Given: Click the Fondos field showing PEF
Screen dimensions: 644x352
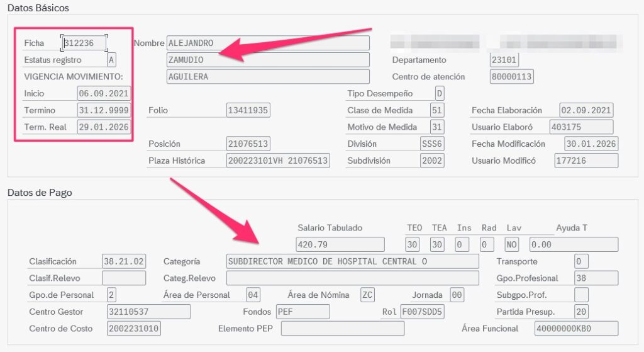Looking at the screenshot, I should [303, 312].
